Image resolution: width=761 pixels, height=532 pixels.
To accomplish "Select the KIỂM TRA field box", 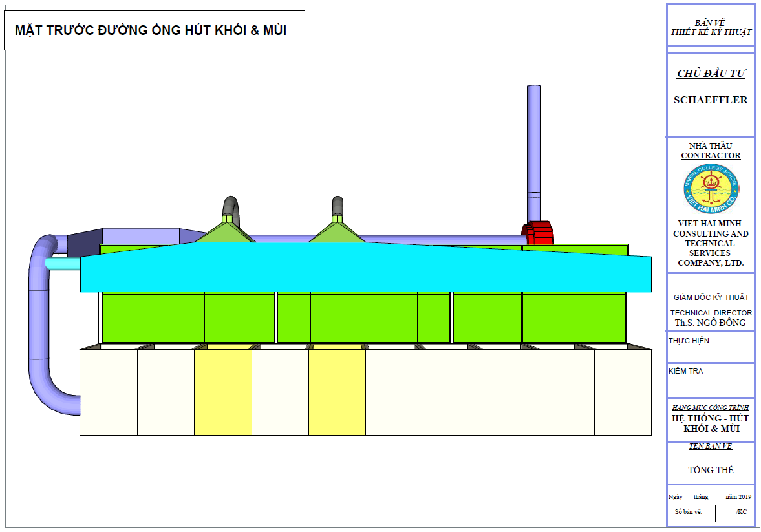I will click(x=711, y=380).
